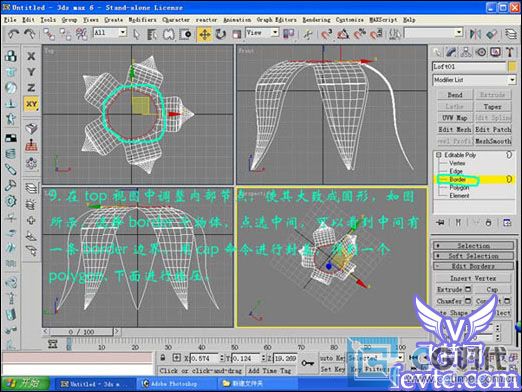522x392 pixels.
Task: Open the Utilities hammer panel
Action: (x=509, y=52)
